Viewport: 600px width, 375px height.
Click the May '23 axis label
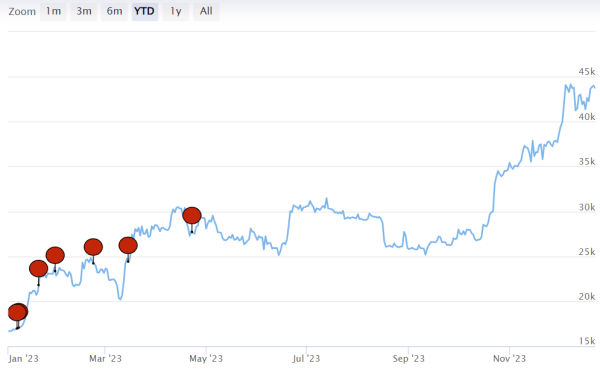tap(206, 359)
